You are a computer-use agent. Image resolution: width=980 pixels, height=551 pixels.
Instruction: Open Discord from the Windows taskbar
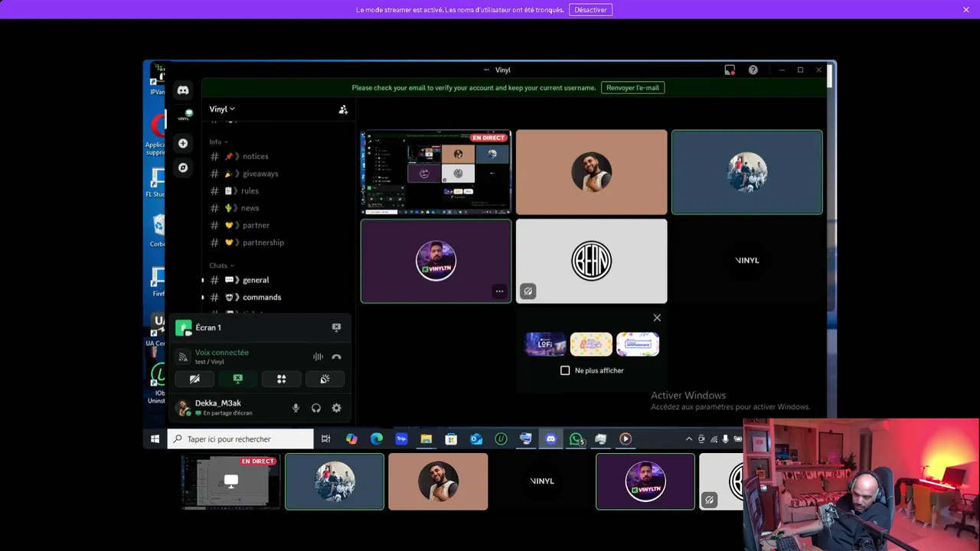550,439
